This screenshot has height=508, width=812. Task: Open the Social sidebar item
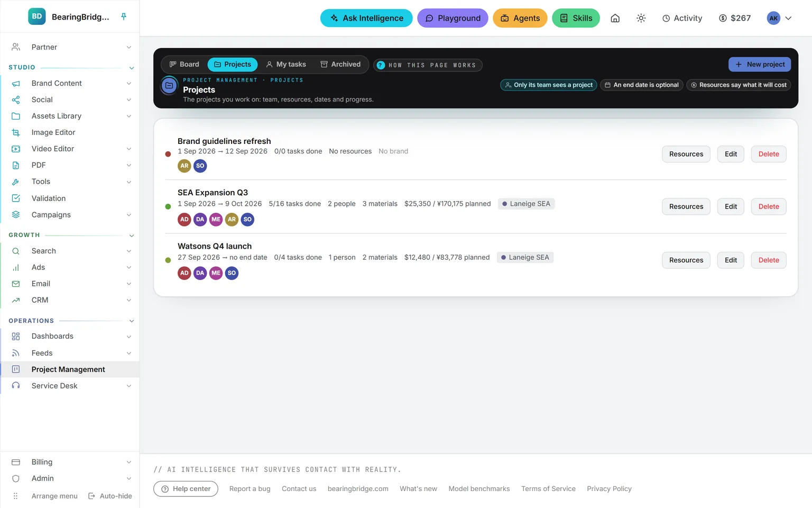(x=70, y=99)
